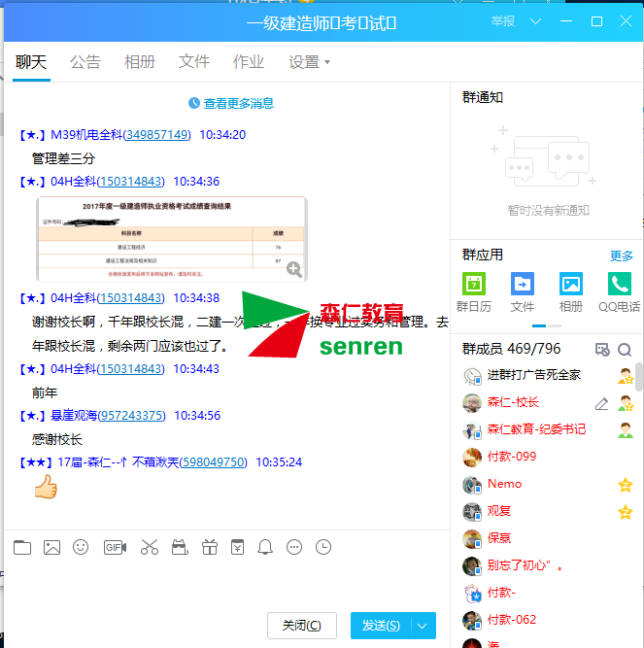Open the 设置 dropdown menu
Screen dimensions: 644x648
pyautogui.click(x=310, y=62)
